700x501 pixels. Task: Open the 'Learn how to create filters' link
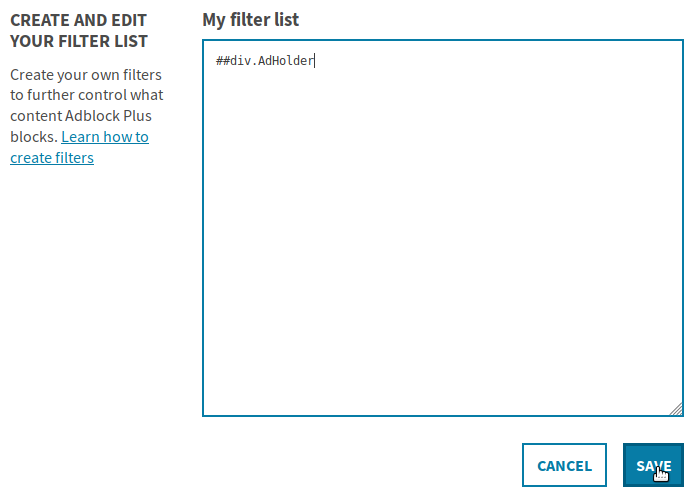click(x=79, y=147)
